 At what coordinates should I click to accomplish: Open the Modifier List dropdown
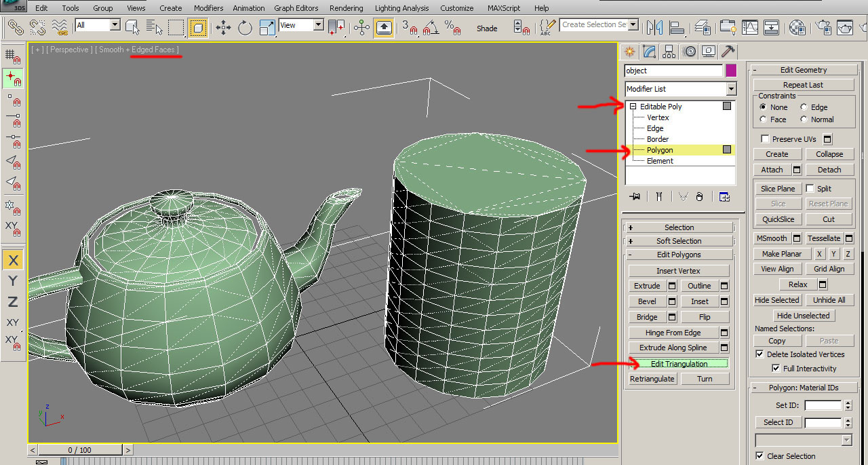(730, 89)
